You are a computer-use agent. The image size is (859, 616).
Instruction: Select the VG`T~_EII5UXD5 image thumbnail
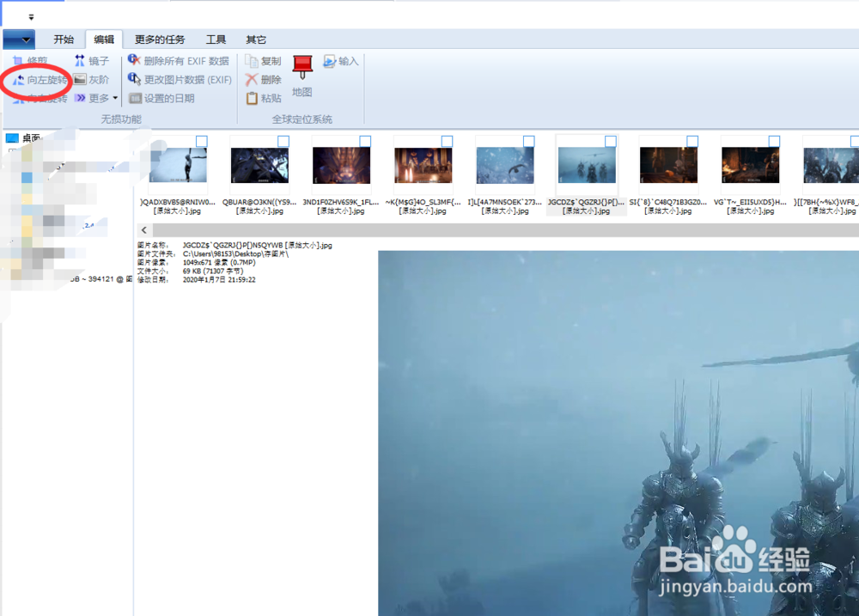pyautogui.click(x=751, y=165)
